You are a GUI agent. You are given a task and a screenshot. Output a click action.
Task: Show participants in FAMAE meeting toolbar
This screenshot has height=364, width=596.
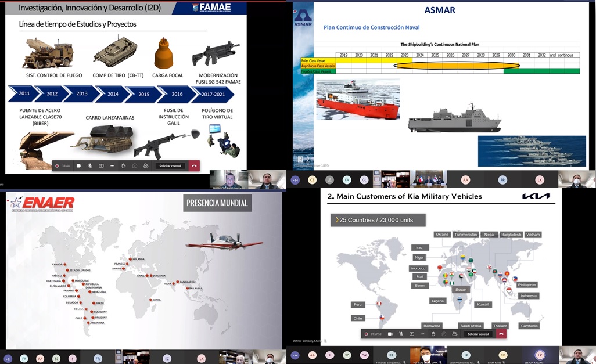pos(146,165)
